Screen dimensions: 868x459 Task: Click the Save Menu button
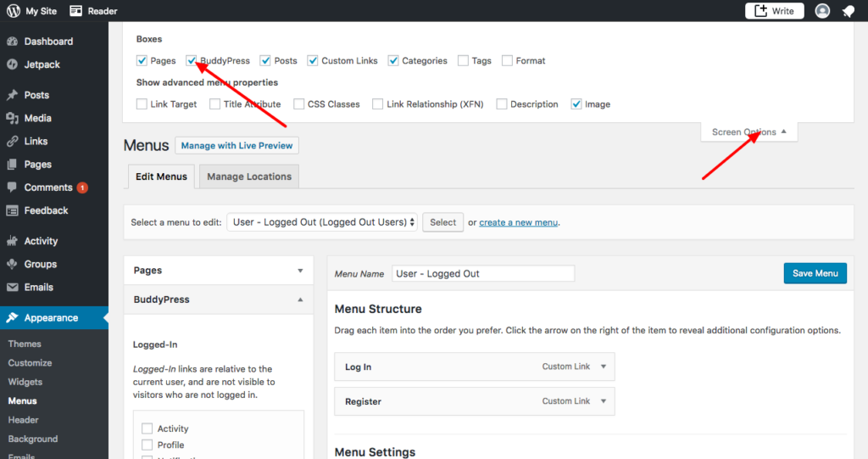point(815,273)
